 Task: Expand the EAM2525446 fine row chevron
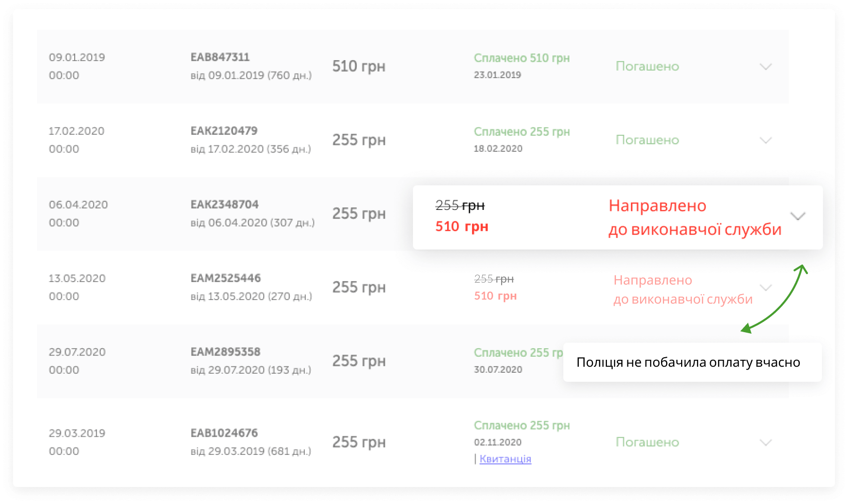(765, 288)
